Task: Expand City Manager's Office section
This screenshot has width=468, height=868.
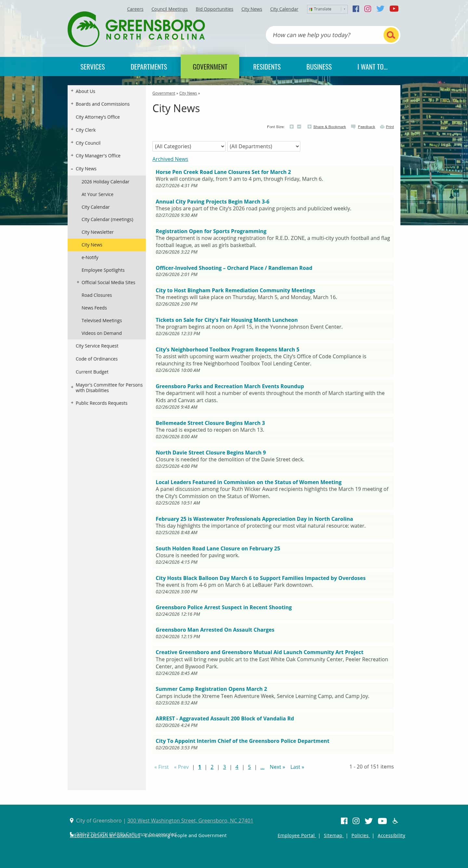Action: click(x=72, y=155)
